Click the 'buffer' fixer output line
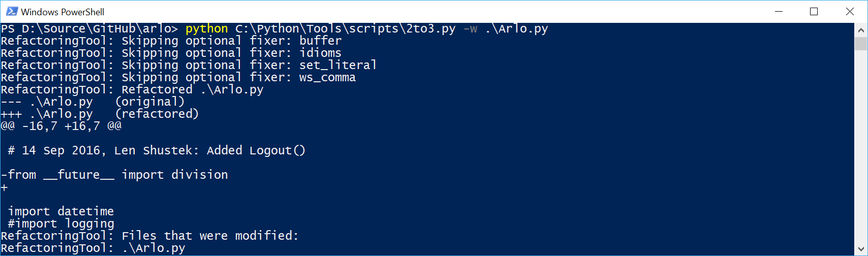The image size is (868, 256). (x=171, y=41)
